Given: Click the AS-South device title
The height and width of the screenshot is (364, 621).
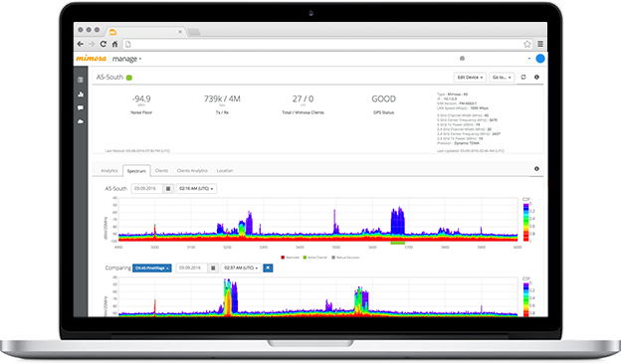Looking at the screenshot, I should pyautogui.click(x=109, y=78).
